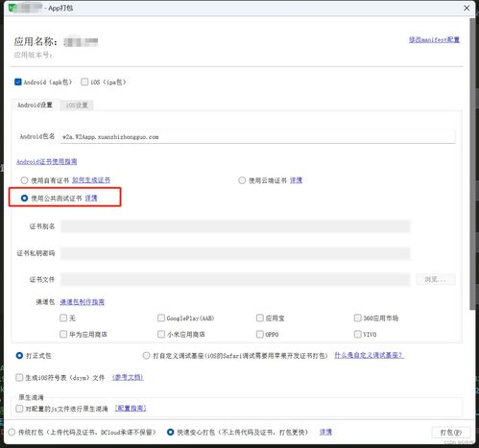This screenshot has height=448, width=479.
Task: Check 对配置的js文件进行原生混淆 checkbox
Action: 19,409
